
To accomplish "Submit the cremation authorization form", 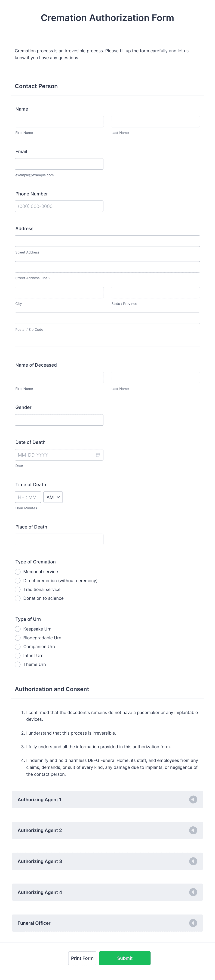I will tap(125, 958).
